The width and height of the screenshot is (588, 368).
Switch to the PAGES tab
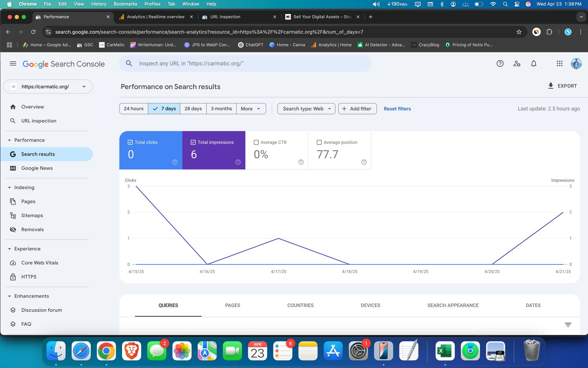(233, 305)
